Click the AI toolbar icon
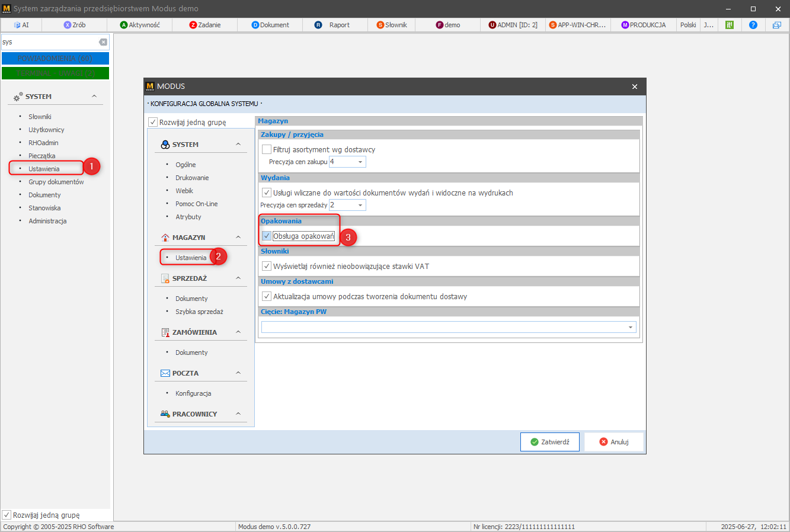The image size is (790, 532). click(x=18, y=25)
